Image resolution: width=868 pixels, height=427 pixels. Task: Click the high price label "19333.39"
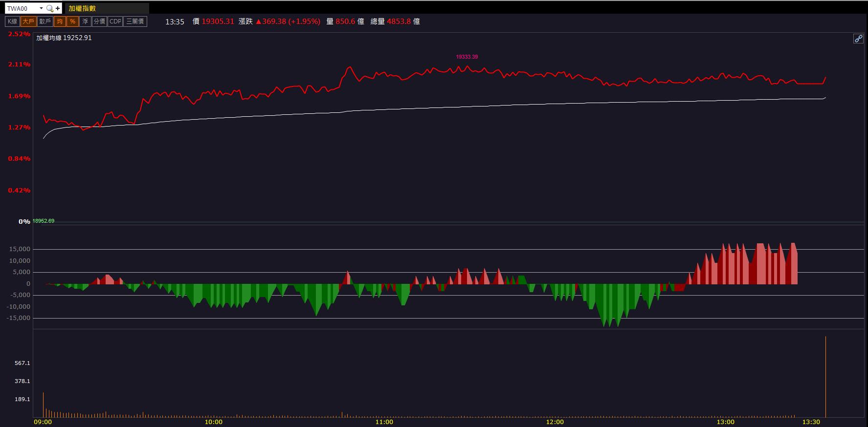pyautogui.click(x=467, y=57)
